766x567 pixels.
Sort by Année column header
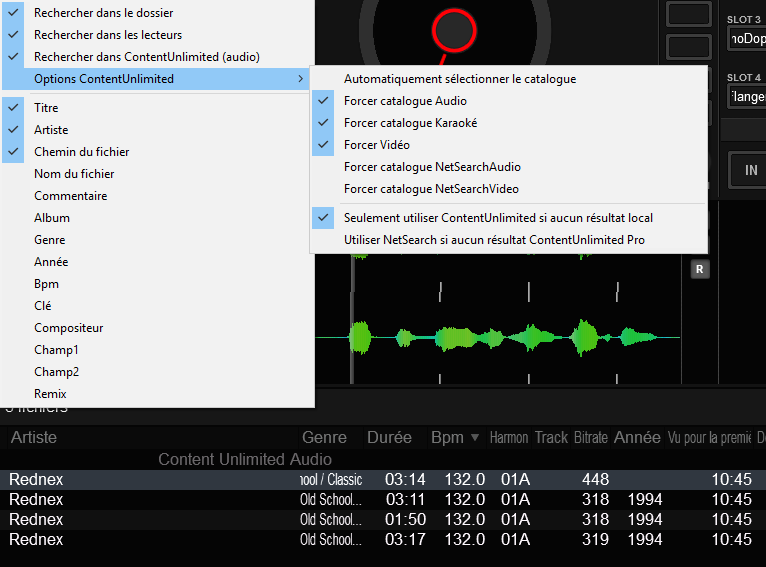click(637, 437)
